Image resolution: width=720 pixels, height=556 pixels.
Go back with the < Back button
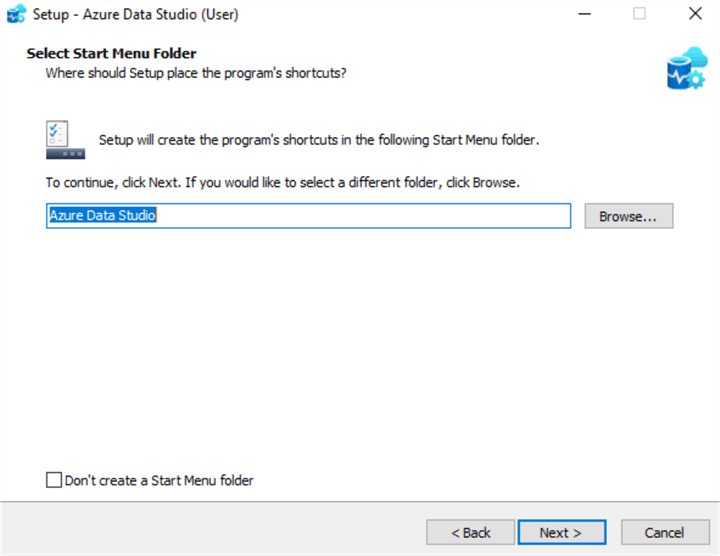tap(470, 533)
